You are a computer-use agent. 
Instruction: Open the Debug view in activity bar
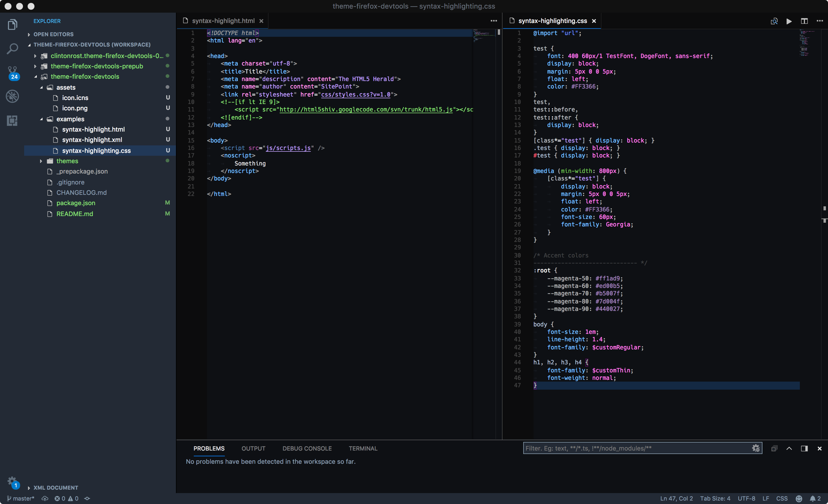[x=12, y=96]
